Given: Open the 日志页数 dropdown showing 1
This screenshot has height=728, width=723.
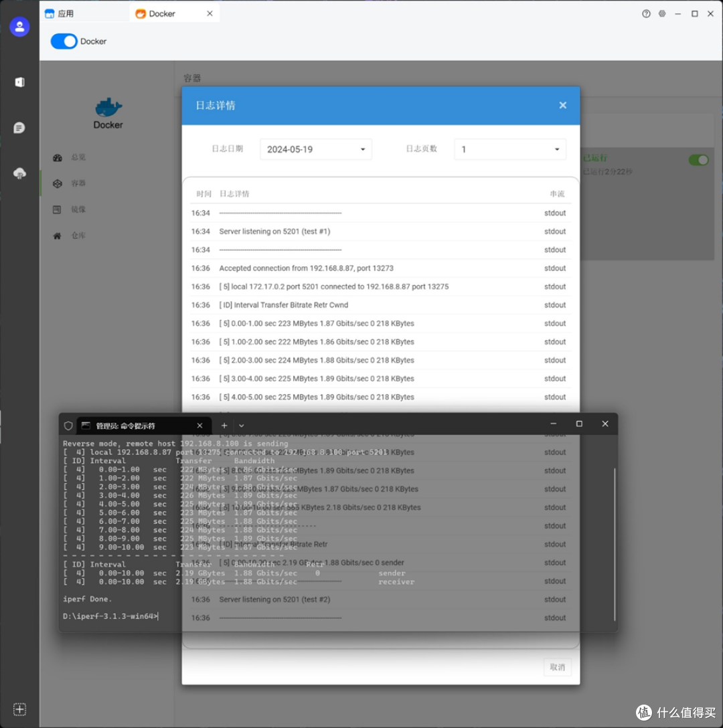Looking at the screenshot, I should tap(509, 149).
